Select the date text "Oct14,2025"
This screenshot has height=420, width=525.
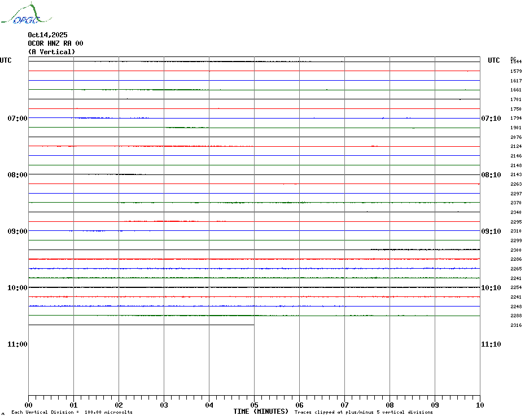(47, 35)
